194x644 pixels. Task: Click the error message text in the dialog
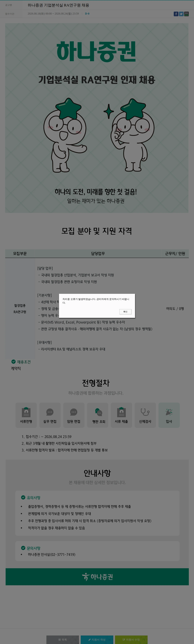point(96,301)
